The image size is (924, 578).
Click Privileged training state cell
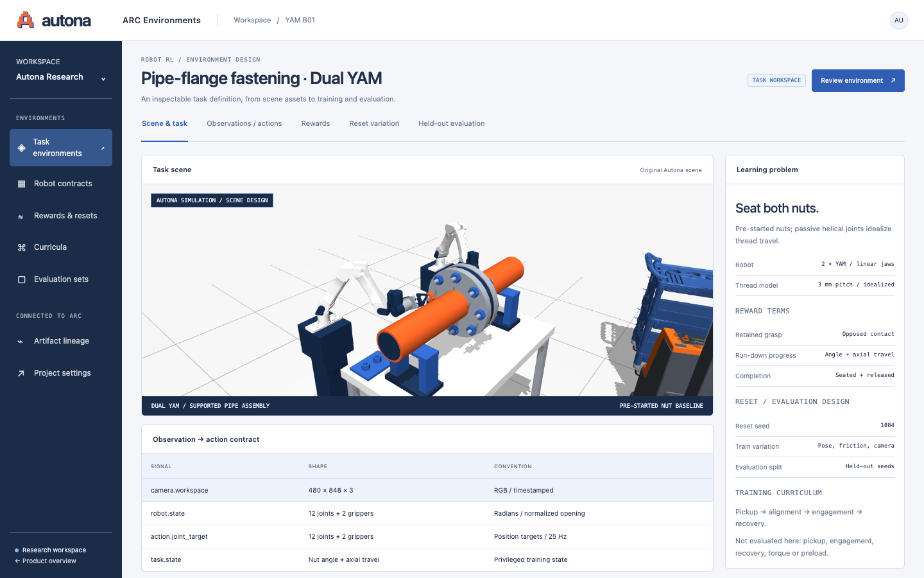531,560
